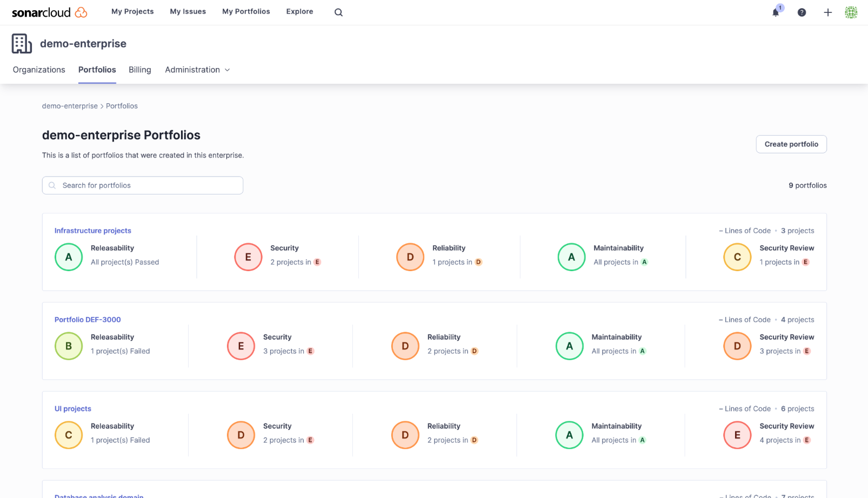868x498 pixels.
Task: Click the Releasability B badge in Portfolio DEF-3000
Action: pos(69,346)
